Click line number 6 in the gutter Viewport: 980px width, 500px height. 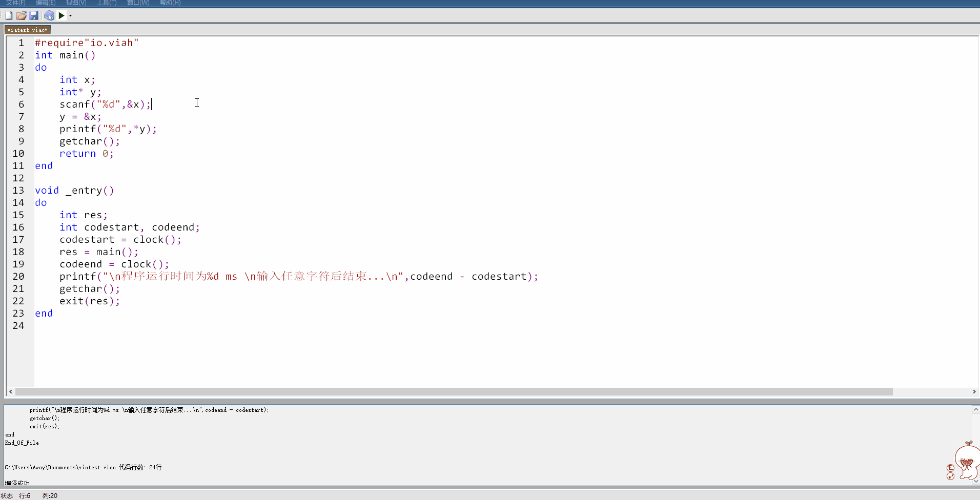click(21, 104)
